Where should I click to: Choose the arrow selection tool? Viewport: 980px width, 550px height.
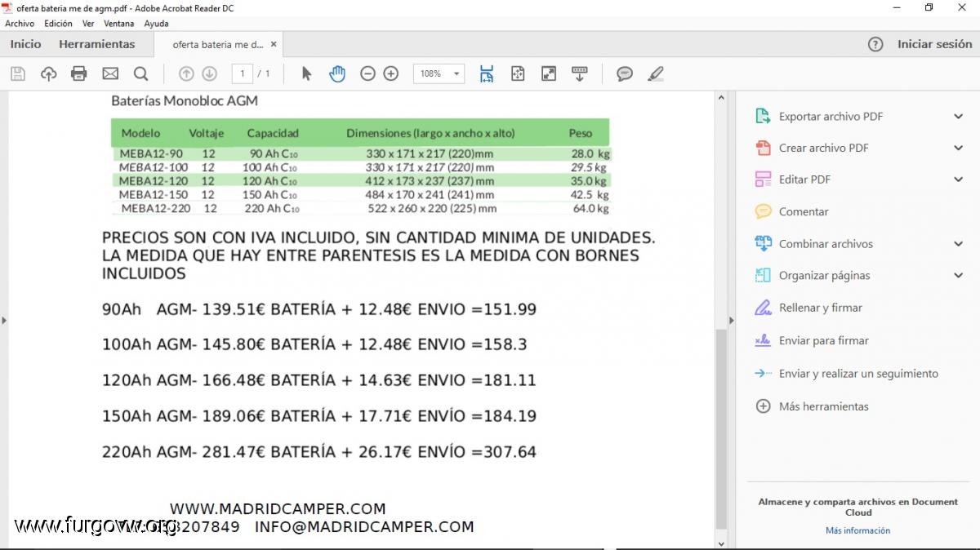(306, 74)
